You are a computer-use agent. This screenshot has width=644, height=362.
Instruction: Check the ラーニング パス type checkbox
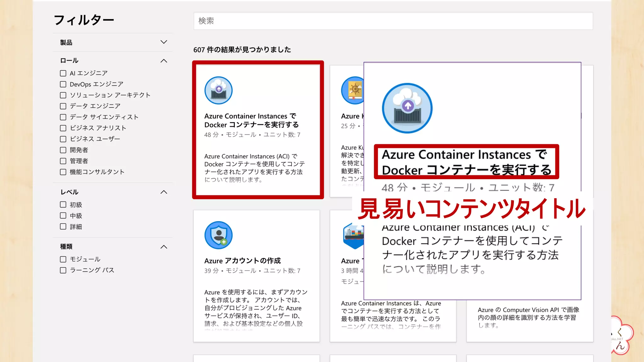pos(63,270)
